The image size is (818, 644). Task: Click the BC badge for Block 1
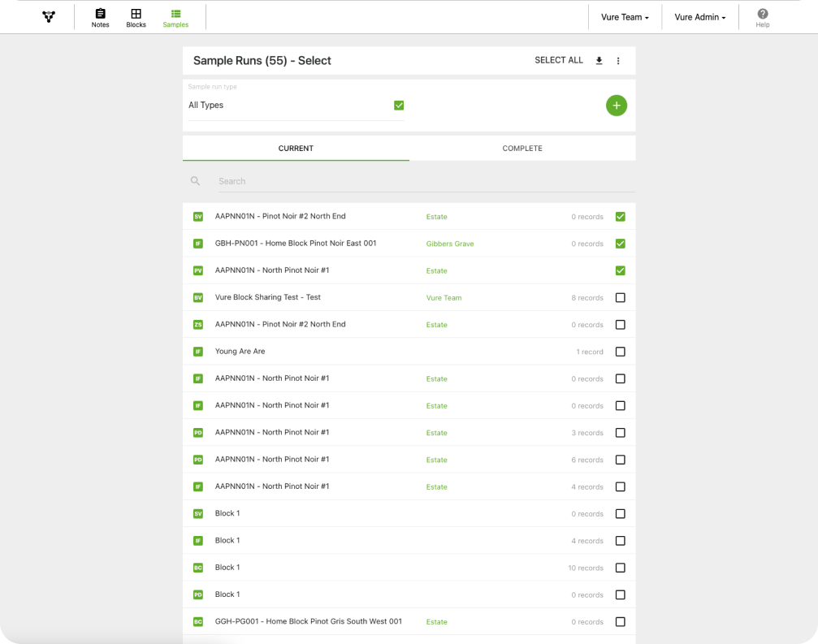[198, 568]
